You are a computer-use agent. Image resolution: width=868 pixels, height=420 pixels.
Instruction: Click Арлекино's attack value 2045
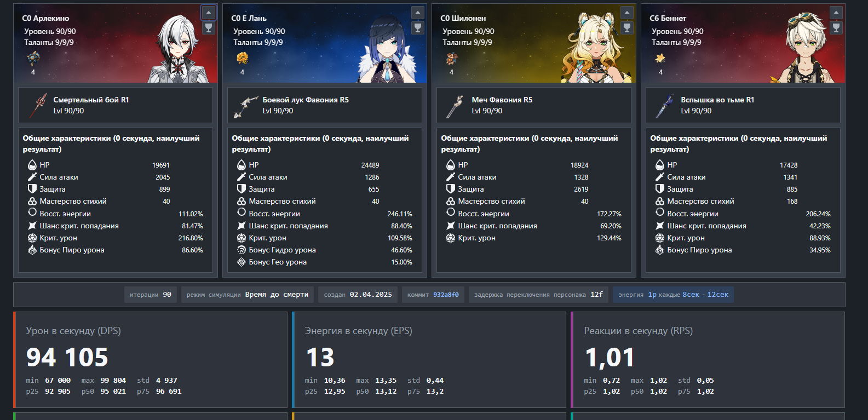pos(163,177)
